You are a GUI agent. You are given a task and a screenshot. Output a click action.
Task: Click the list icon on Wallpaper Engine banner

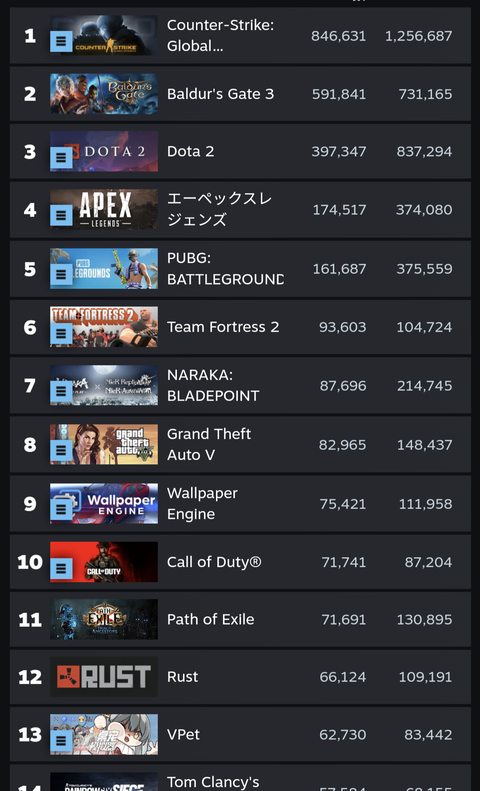[x=62, y=510]
